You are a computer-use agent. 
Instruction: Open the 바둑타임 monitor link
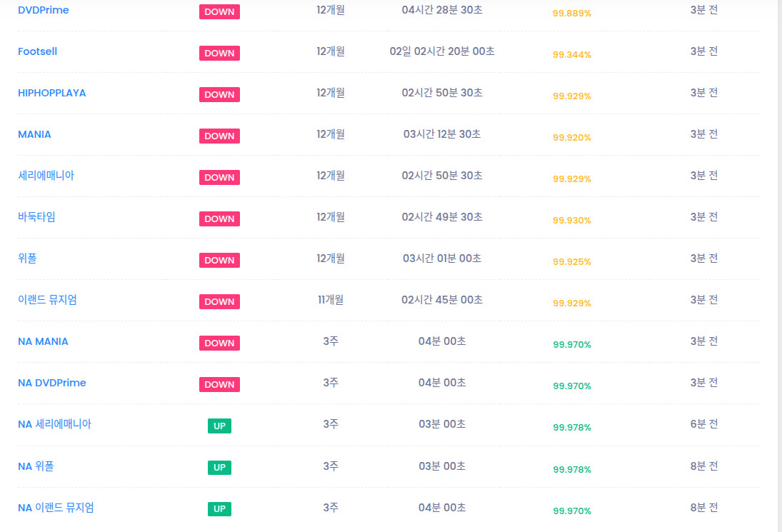[x=36, y=217]
